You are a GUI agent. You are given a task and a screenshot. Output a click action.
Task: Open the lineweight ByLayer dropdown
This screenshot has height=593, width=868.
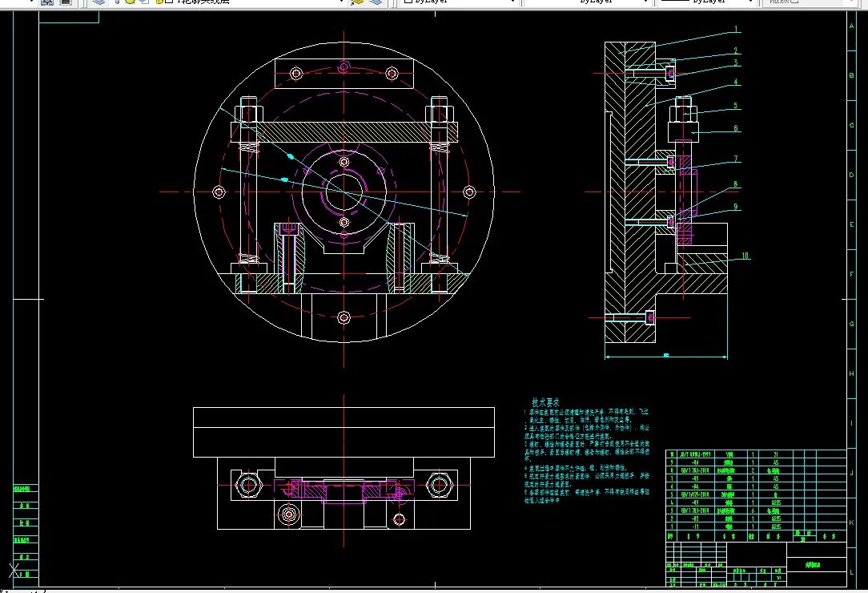[750, 2]
